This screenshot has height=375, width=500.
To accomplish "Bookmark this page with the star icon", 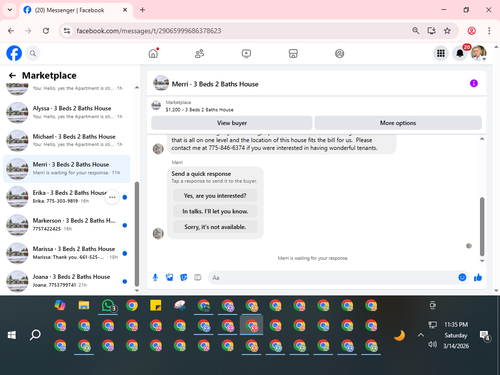I will pyautogui.click(x=447, y=31).
